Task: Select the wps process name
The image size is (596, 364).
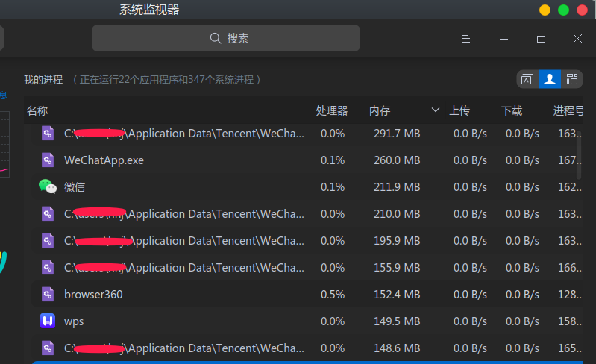Action: click(x=74, y=321)
